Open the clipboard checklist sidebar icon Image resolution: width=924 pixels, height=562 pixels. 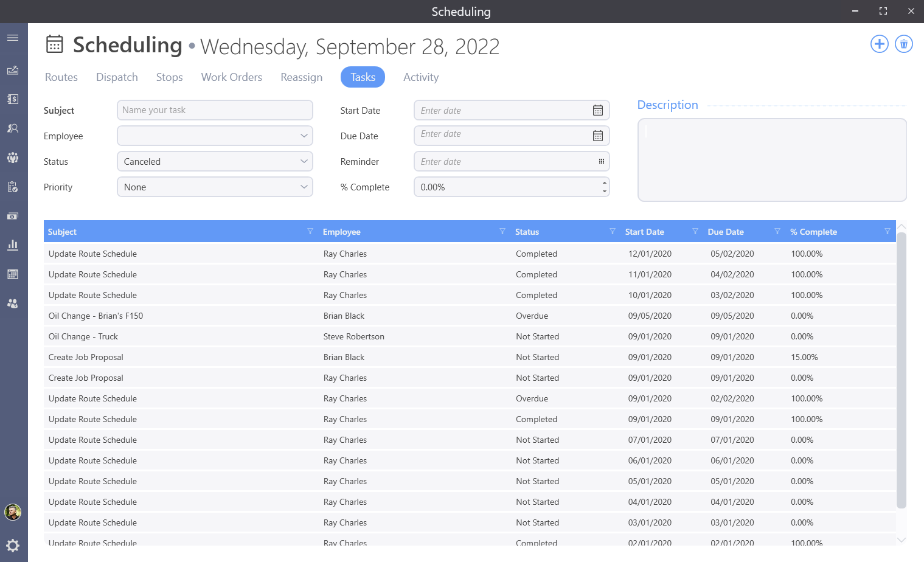click(13, 187)
